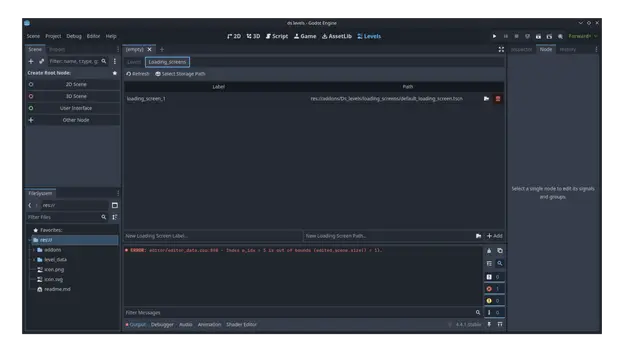
Task: Select the Loading_screens sub-tab
Action: click(x=167, y=62)
